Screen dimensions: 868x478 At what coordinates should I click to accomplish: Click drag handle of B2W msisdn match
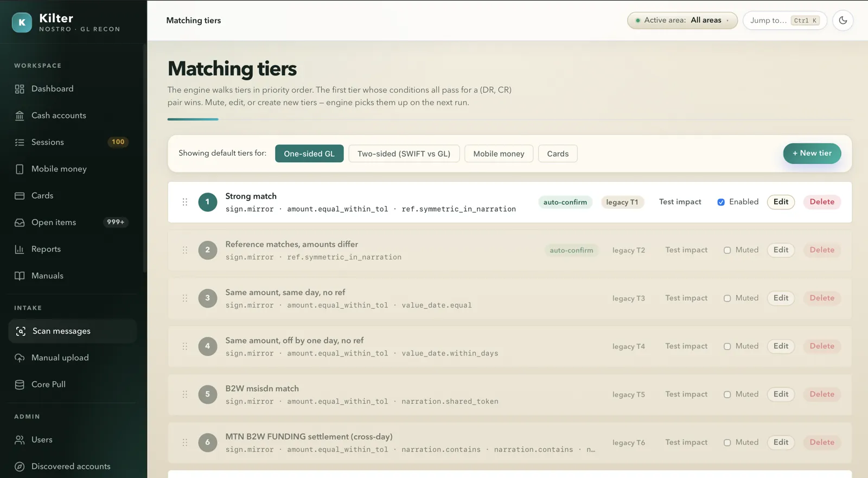(x=185, y=394)
